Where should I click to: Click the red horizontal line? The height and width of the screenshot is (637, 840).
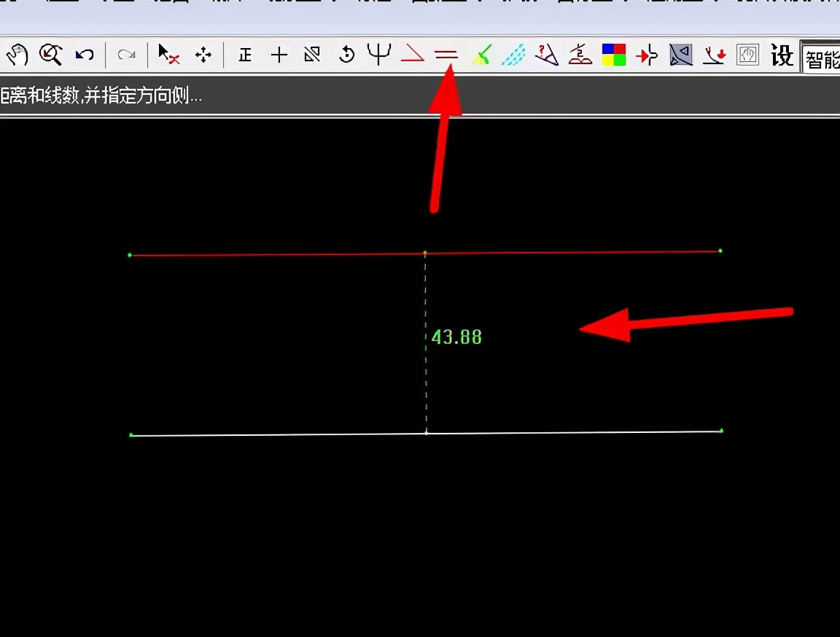[425, 253]
